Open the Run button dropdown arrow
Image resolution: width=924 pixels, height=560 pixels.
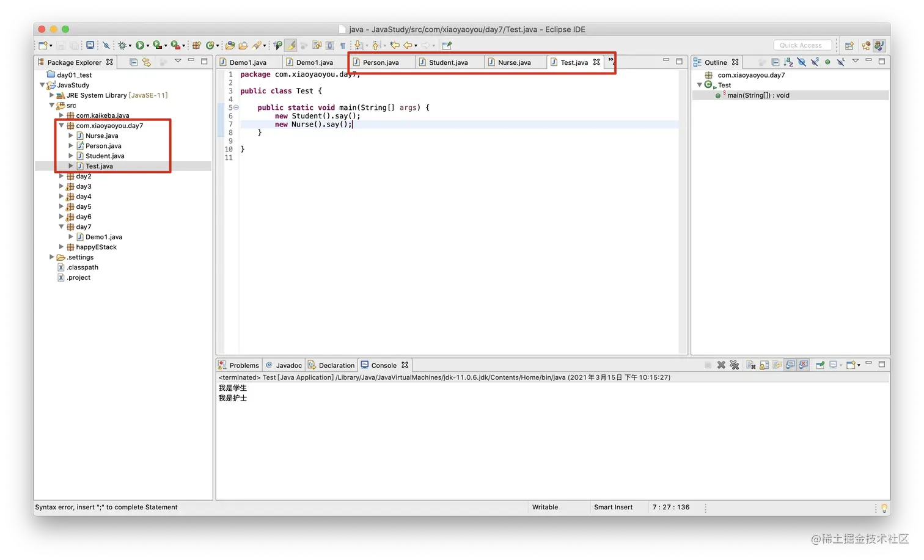pos(148,46)
